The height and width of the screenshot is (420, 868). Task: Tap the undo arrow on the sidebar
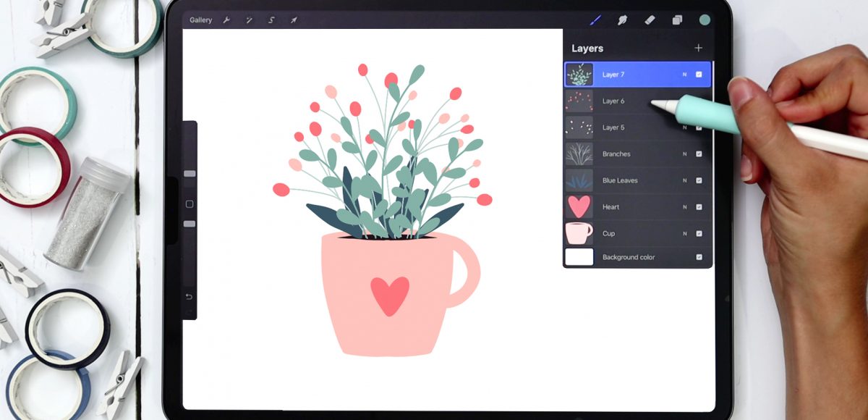190,297
